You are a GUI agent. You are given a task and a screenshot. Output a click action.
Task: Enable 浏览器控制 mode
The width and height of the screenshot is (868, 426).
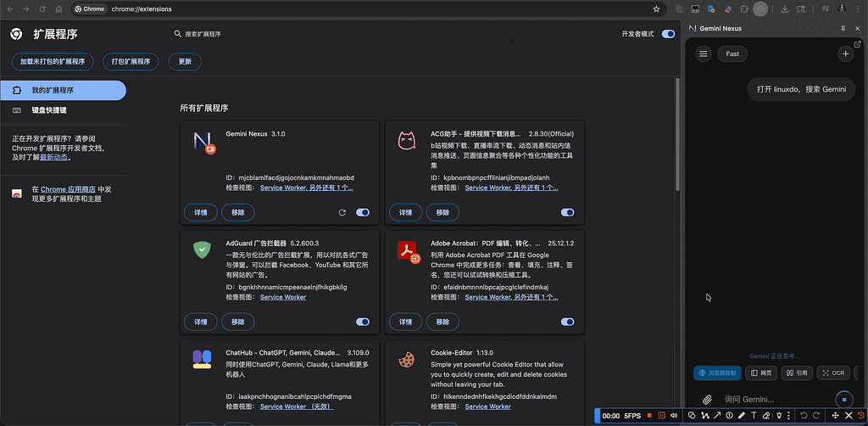pyautogui.click(x=717, y=373)
